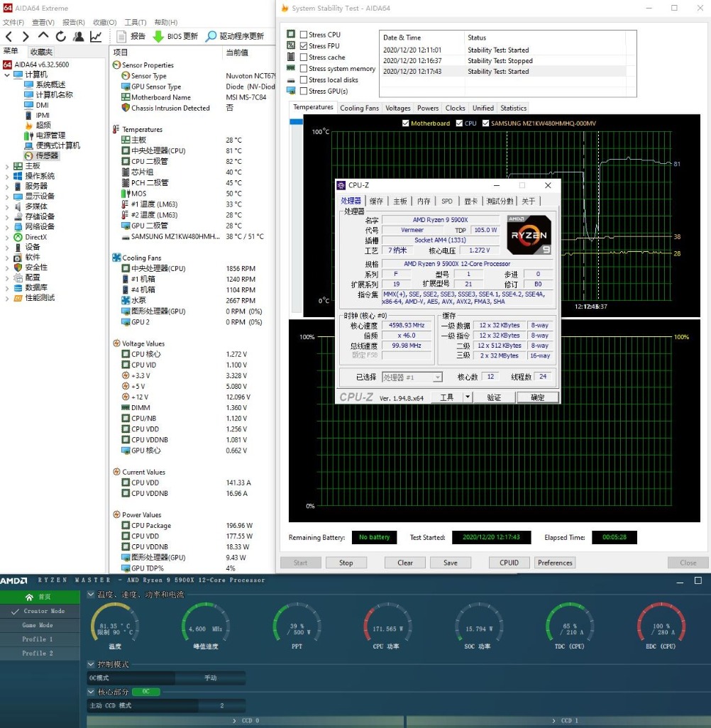This screenshot has width=711, height=728.
Task: Click BIOS 更新 in the AIDA64 toolbar
Action: click(175, 36)
